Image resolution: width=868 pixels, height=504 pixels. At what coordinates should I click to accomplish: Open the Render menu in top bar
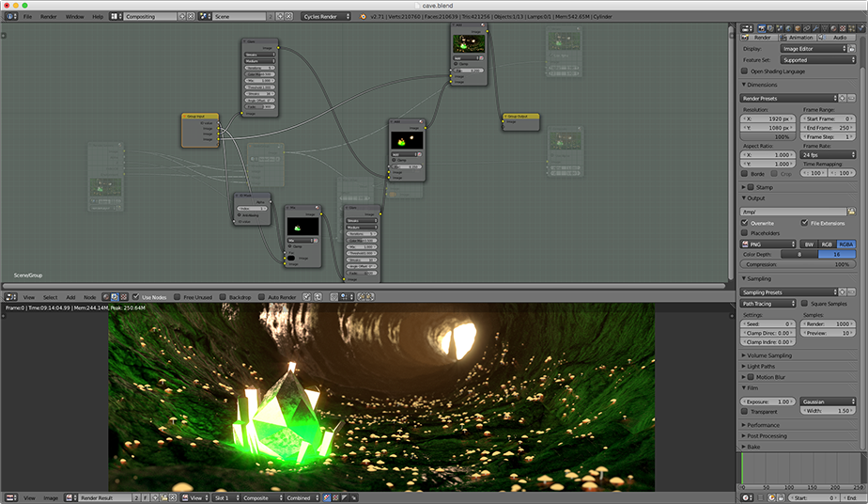click(x=48, y=16)
